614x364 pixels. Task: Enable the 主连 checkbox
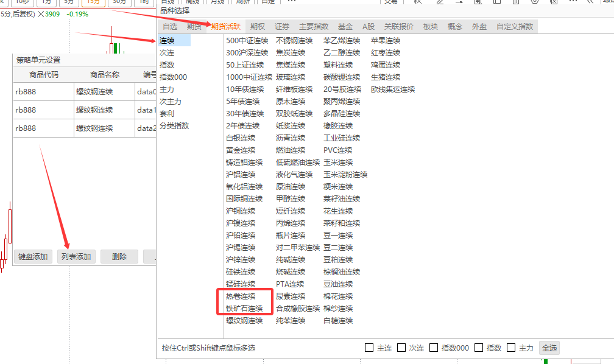tap(369, 348)
